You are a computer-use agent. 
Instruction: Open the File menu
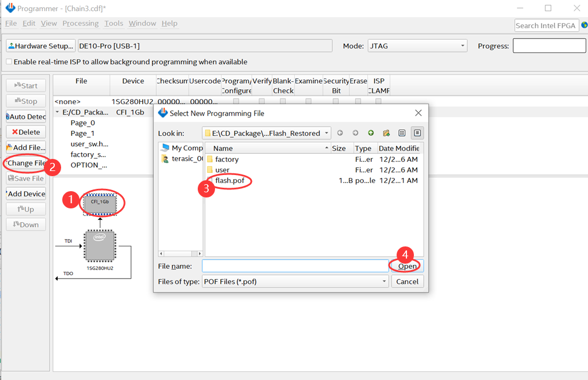pyautogui.click(x=11, y=23)
